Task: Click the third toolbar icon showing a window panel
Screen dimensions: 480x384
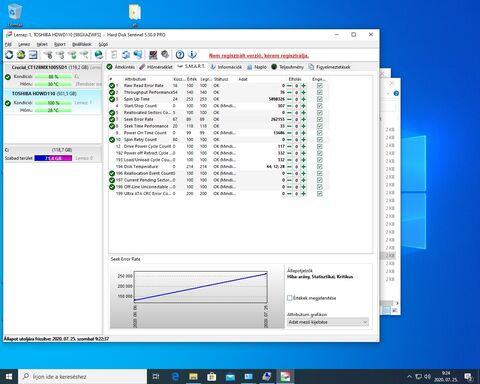Action: tap(33, 55)
